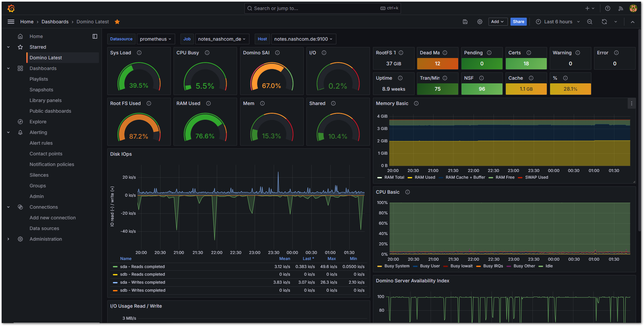Save dashboard using disk icon
Screen dimensions: 644x326
(465, 22)
